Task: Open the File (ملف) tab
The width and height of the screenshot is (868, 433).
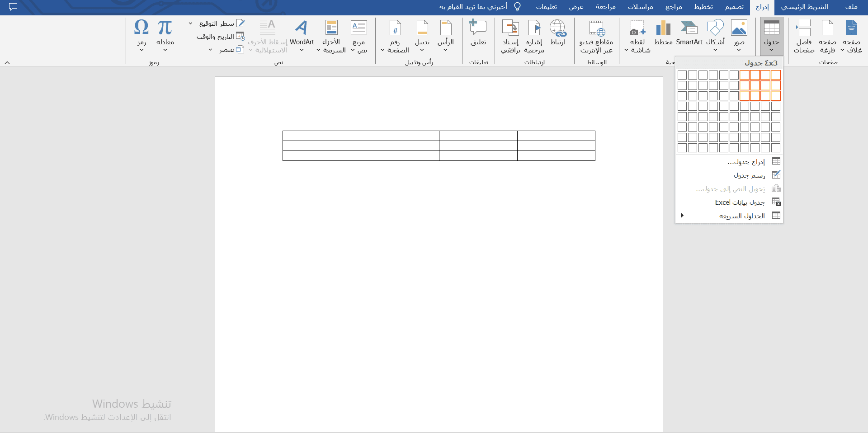Action: click(x=851, y=7)
